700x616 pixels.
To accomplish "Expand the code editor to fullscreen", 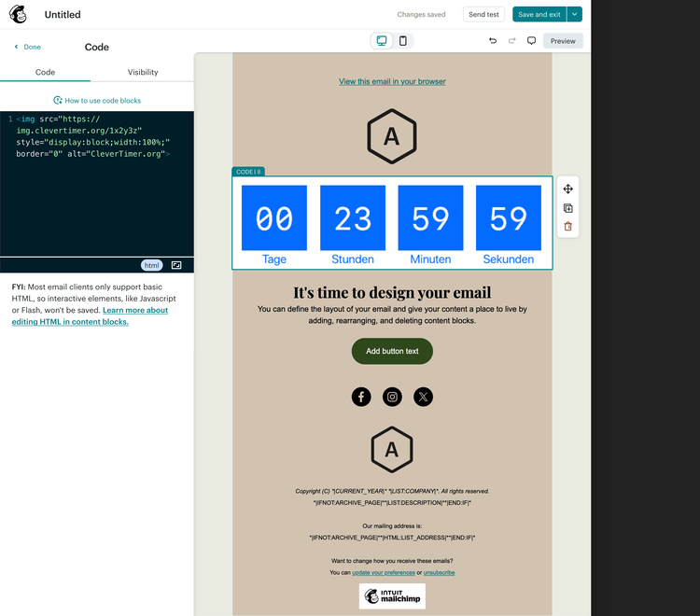I will 176,265.
